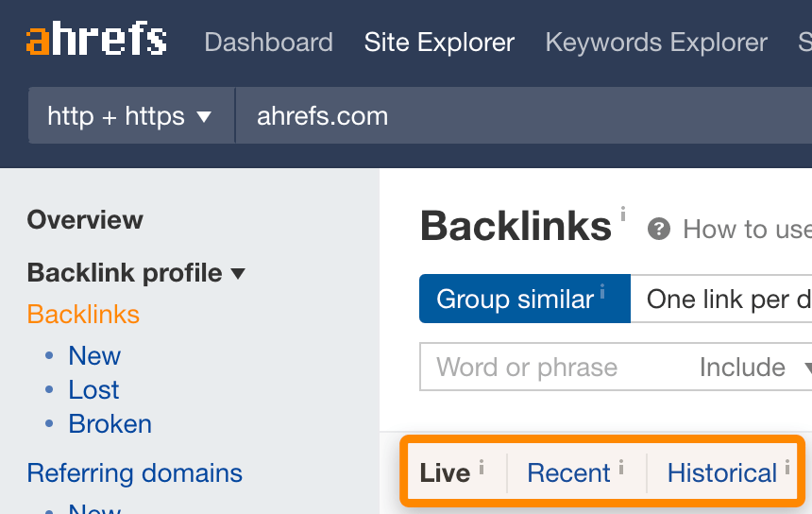Open New backlinks in sidebar
The width and height of the screenshot is (812, 514).
pyautogui.click(x=94, y=356)
